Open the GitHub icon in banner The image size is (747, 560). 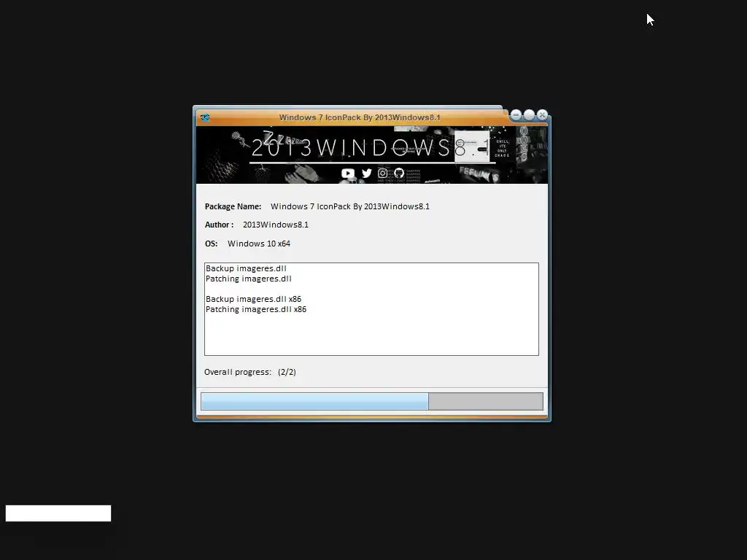tap(399, 174)
